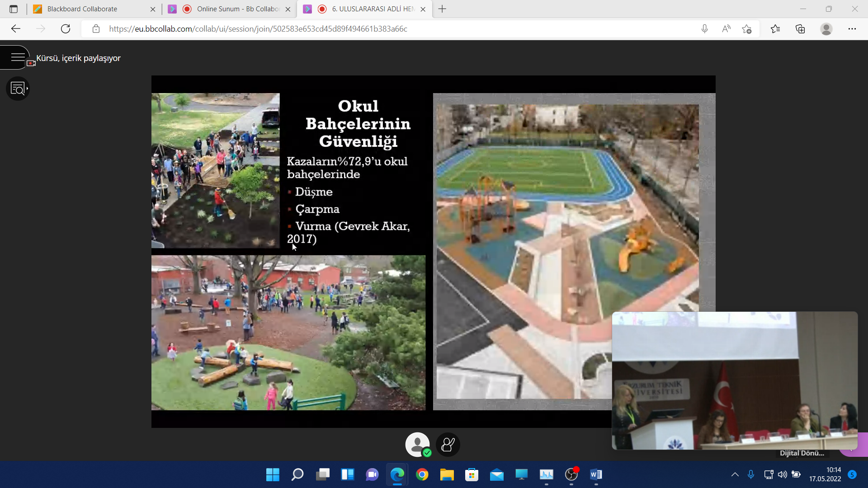The height and width of the screenshot is (488, 868).
Task: Open the captions search panel icon
Action: tap(18, 89)
